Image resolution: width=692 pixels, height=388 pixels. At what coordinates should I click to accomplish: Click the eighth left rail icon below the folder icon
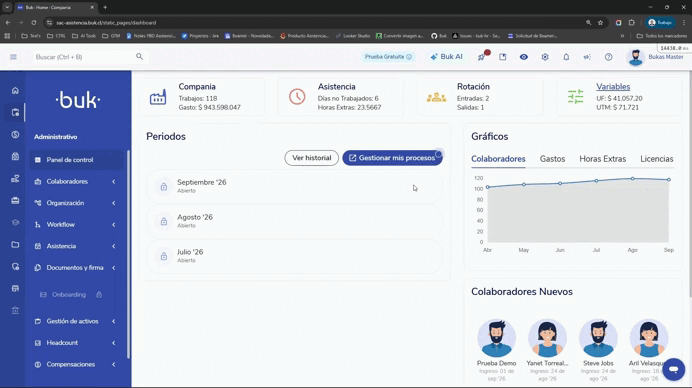[x=15, y=267]
